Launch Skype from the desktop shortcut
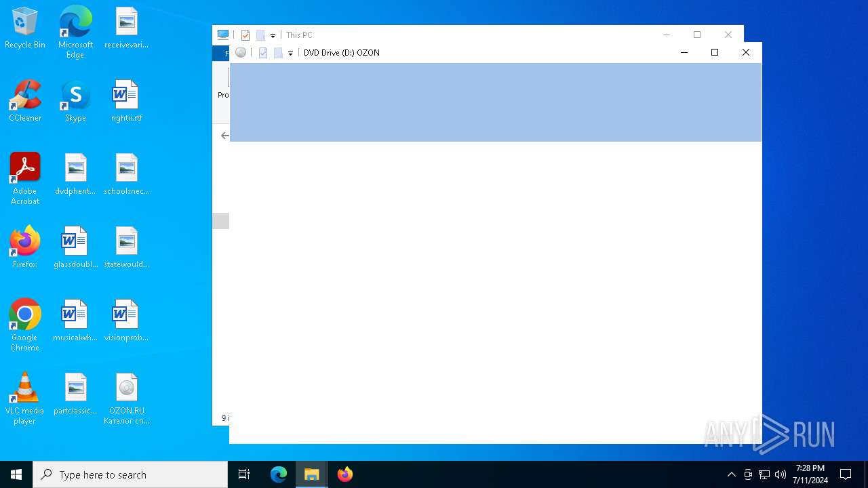 75,102
